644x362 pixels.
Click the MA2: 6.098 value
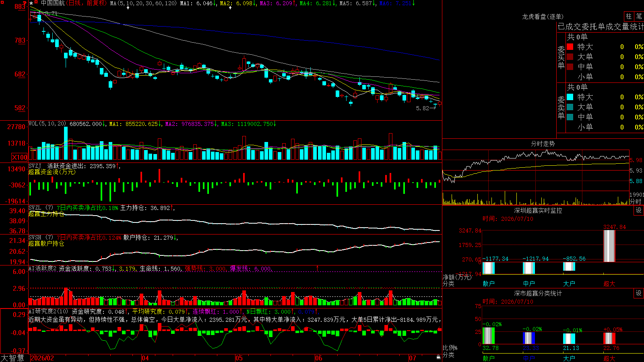[x=238, y=3]
